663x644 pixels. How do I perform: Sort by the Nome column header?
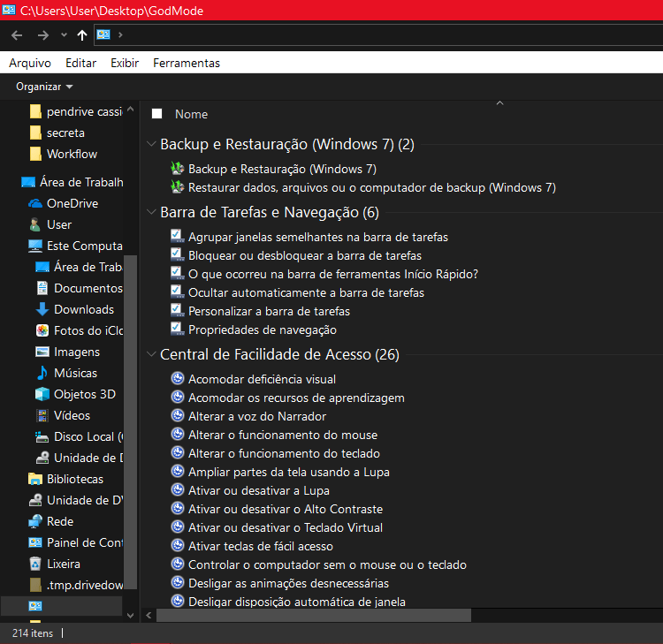192,114
